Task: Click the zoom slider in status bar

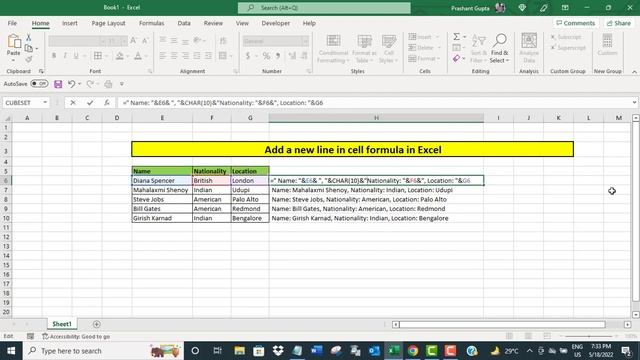Action: coord(589,336)
